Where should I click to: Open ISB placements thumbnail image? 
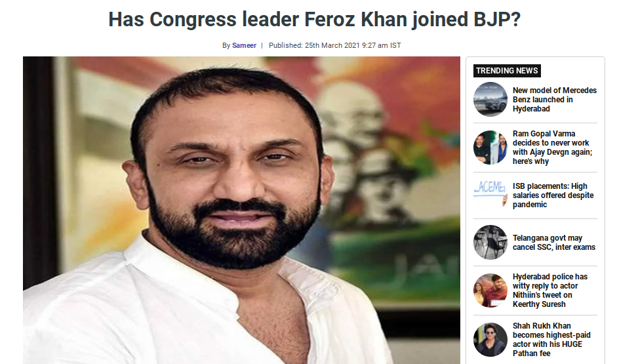coord(490,195)
